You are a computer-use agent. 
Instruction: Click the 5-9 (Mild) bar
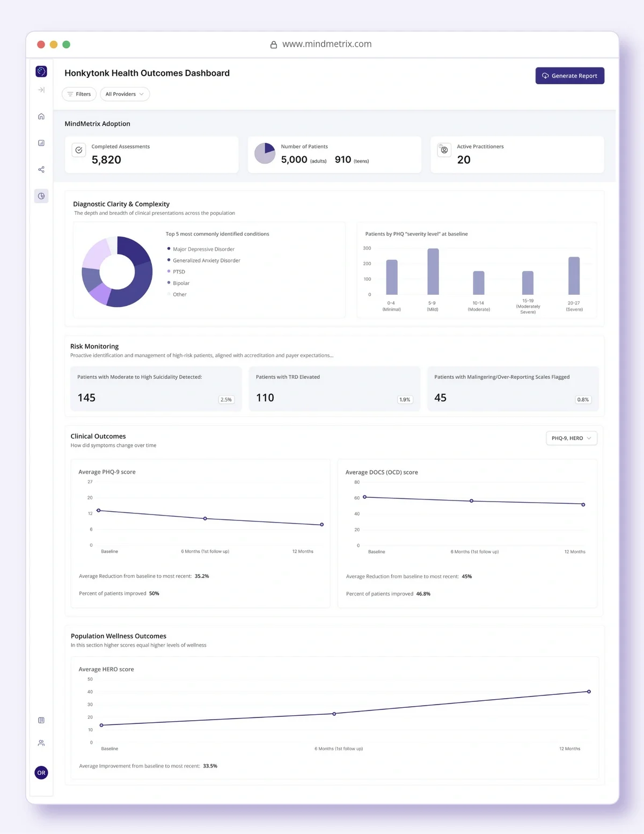click(433, 272)
